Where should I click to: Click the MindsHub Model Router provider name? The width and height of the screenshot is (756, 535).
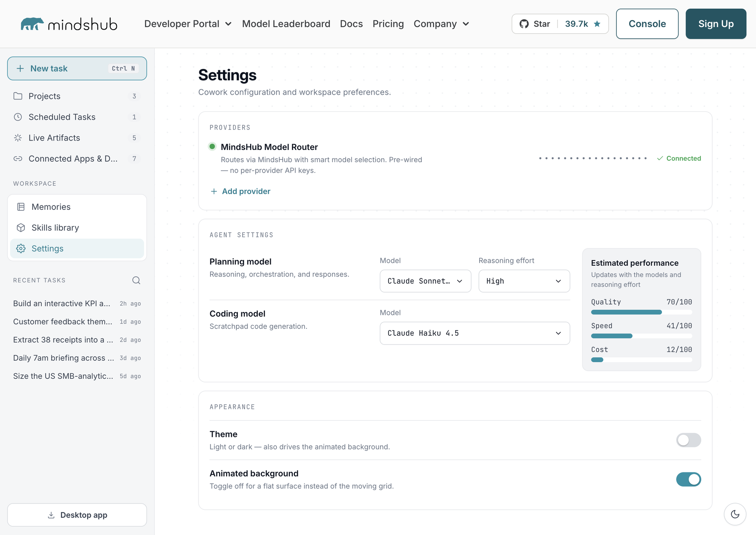pyautogui.click(x=269, y=147)
